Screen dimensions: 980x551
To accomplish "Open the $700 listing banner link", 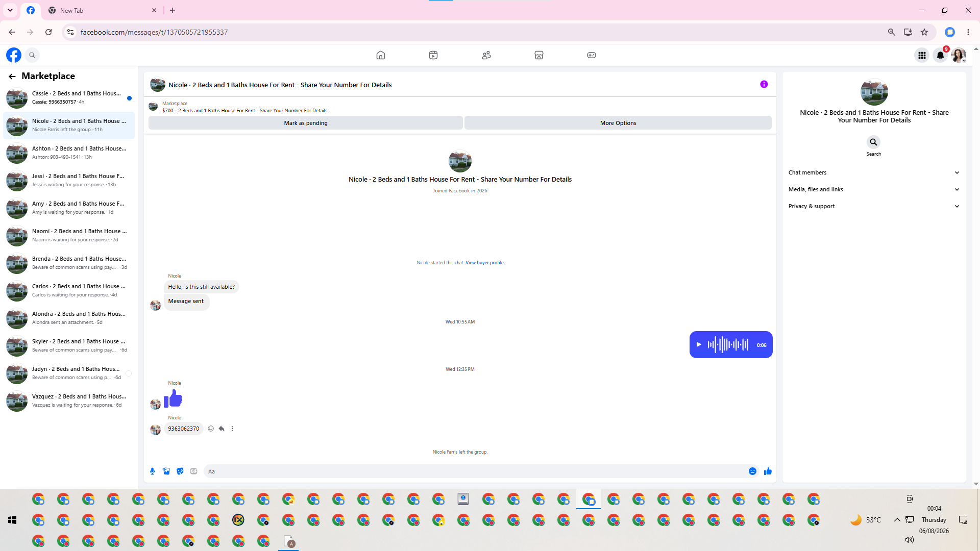I will [244, 111].
